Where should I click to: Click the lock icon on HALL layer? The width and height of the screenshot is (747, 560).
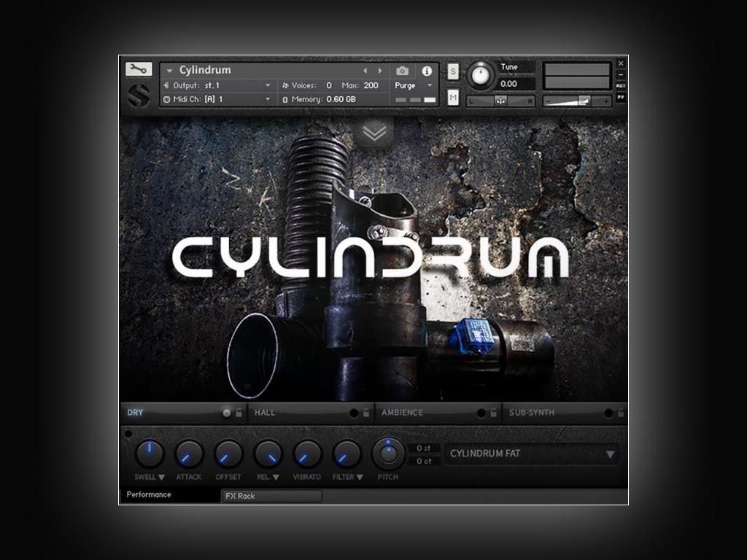pos(366,413)
